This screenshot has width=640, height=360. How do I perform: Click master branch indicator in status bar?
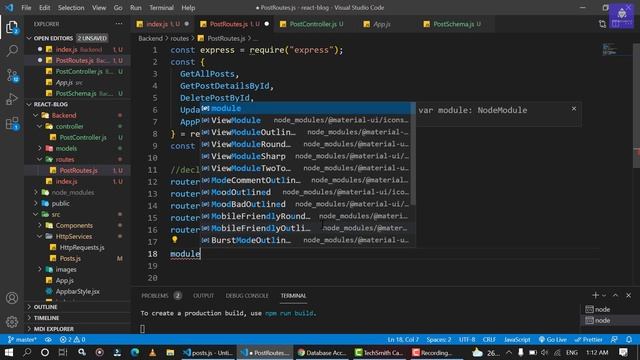[x=22, y=340]
